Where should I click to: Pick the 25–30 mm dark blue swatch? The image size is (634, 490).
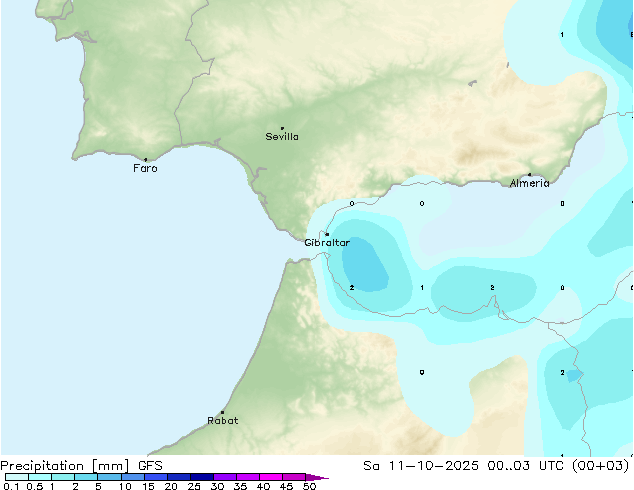(x=201, y=477)
